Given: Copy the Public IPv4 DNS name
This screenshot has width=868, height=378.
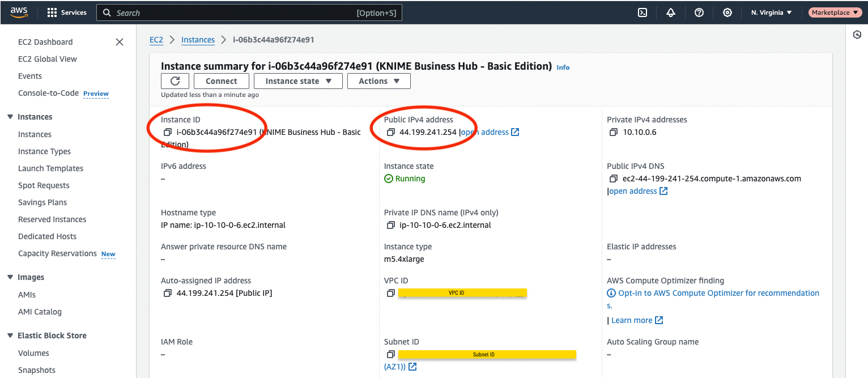Looking at the screenshot, I should 614,179.
